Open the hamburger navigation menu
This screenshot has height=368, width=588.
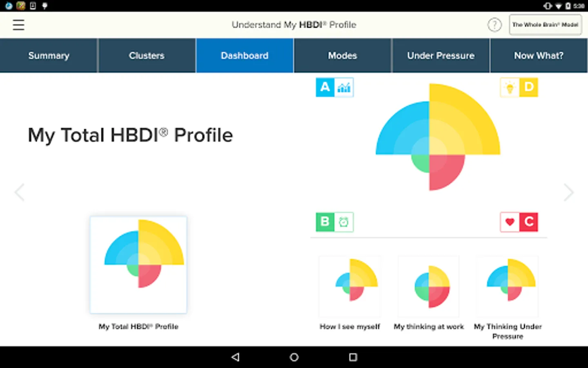coord(18,25)
